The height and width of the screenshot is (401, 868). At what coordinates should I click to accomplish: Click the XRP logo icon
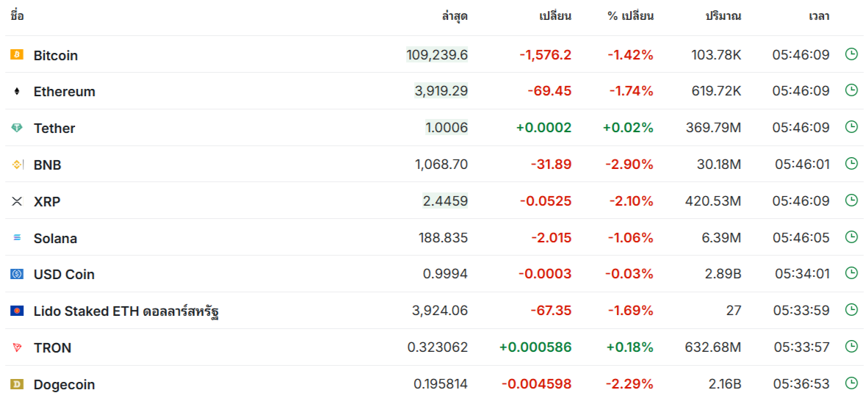coord(17,201)
